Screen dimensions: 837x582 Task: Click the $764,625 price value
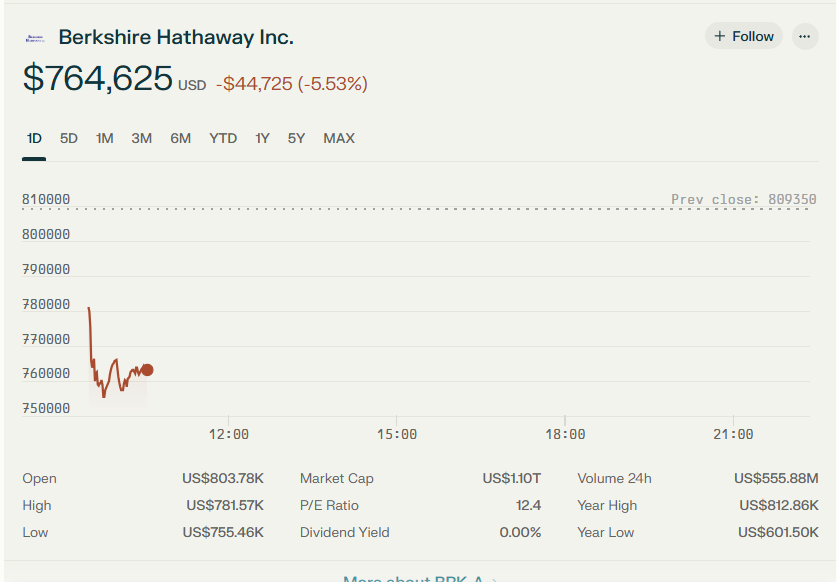coord(98,78)
